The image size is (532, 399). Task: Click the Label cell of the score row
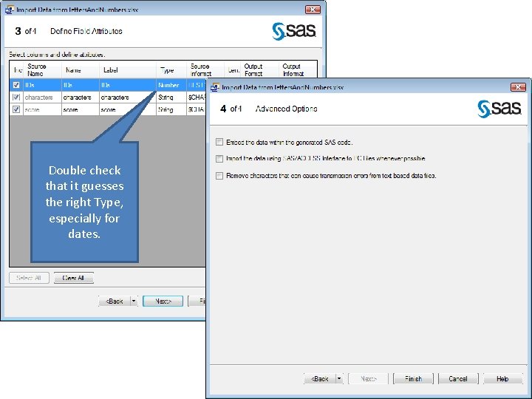click(x=128, y=109)
